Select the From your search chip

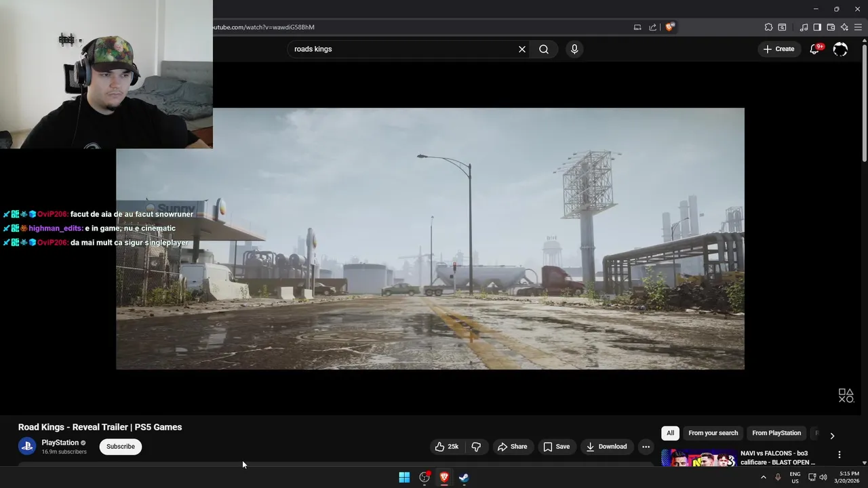point(713,433)
